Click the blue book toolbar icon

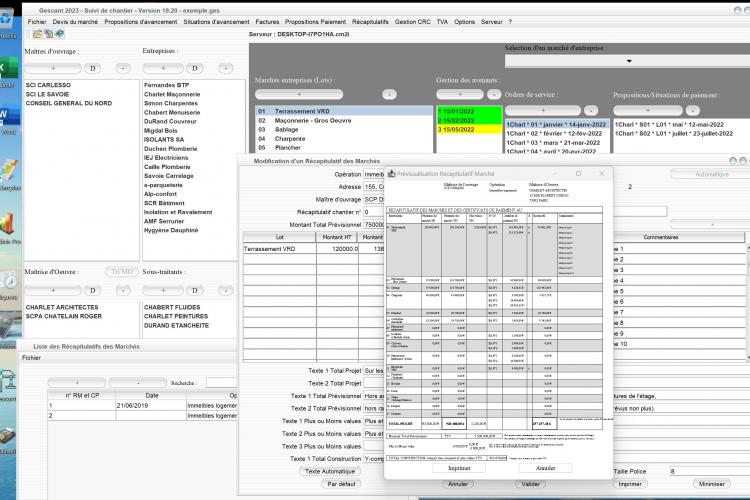click(60, 34)
